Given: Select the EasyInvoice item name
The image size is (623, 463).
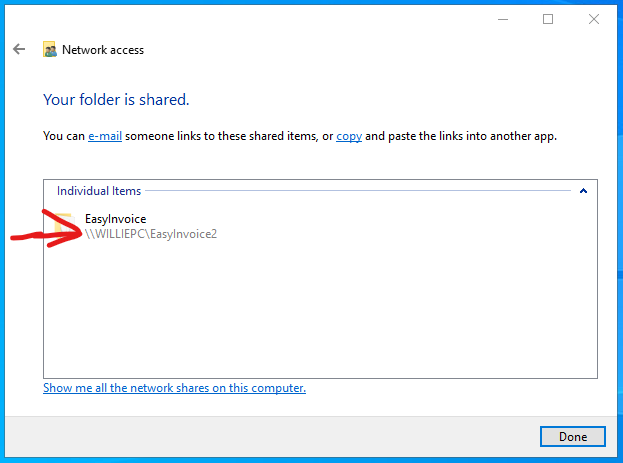Looking at the screenshot, I should [x=115, y=219].
